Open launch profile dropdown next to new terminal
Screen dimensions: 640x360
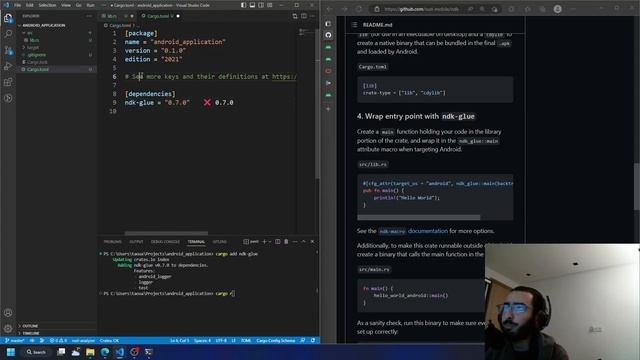269,242
